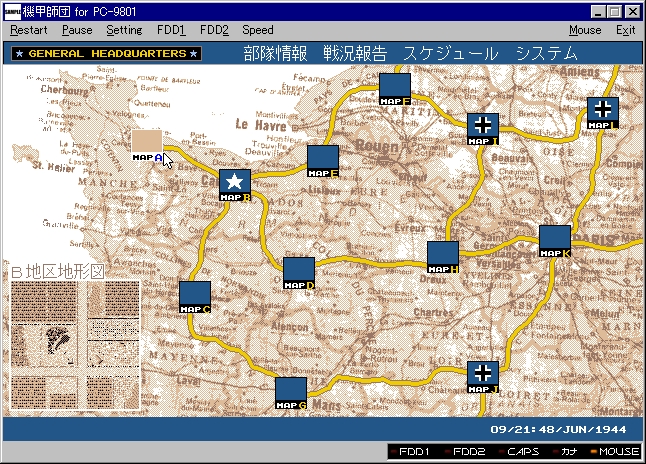Viewport: 646px width, 464px height.
Task: Click the MAP E location icon
Action: click(x=323, y=159)
